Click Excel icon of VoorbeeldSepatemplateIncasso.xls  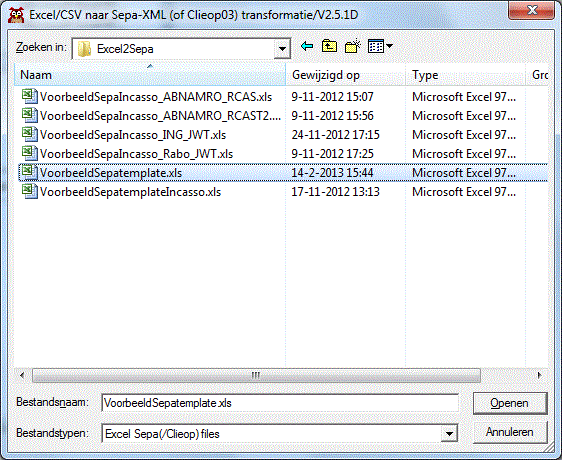click(x=29, y=191)
